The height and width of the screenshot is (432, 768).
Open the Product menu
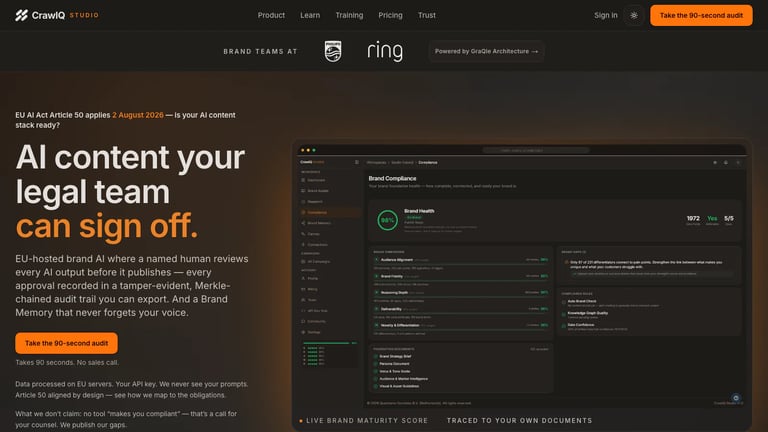(x=271, y=15)
